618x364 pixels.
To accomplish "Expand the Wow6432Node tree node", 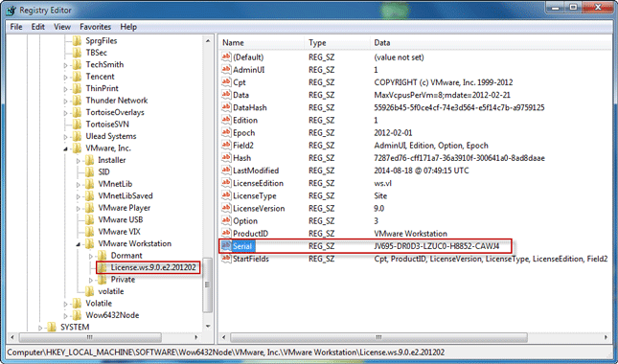I will (66, 315).
